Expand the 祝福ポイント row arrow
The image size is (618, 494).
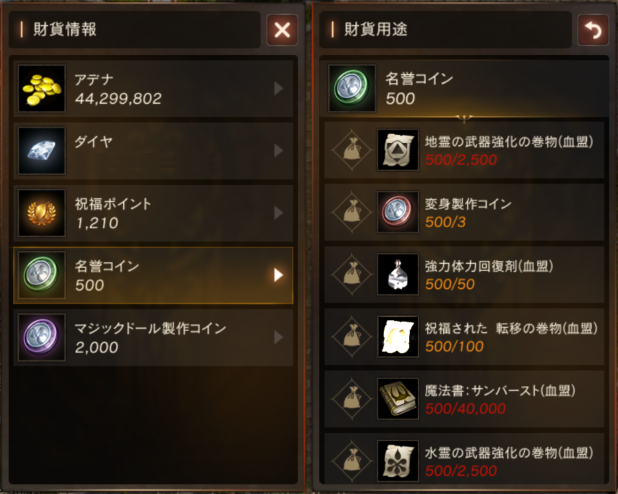[279, 213]
